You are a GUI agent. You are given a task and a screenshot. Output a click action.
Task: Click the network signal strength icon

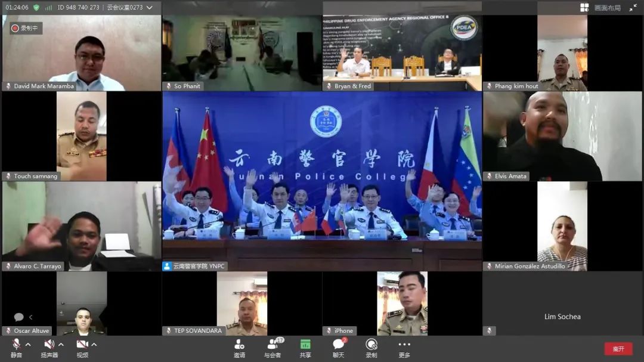[x=49, y=8]
